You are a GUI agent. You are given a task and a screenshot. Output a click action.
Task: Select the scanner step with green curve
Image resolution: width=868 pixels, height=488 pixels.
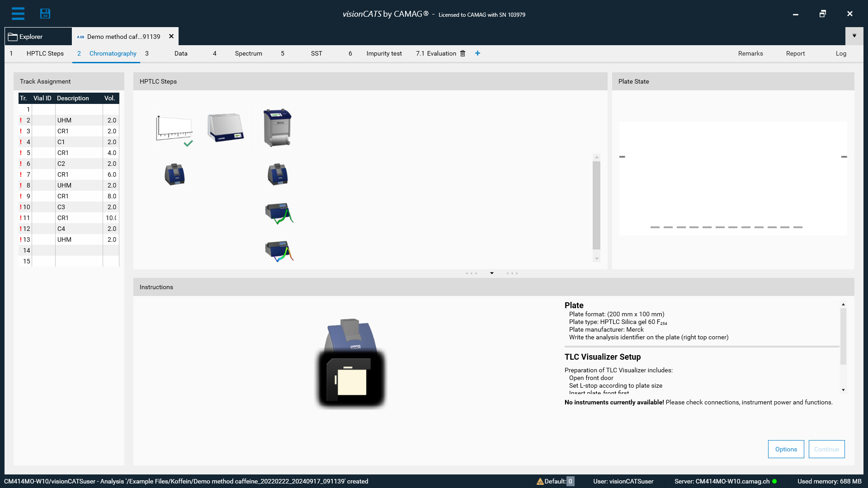point(278,213)
